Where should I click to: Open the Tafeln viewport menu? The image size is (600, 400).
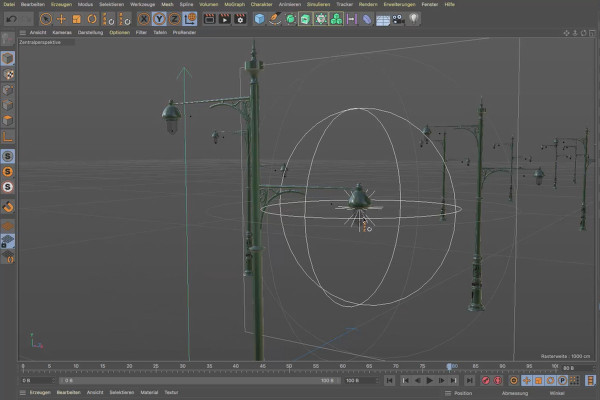point(160,33)
